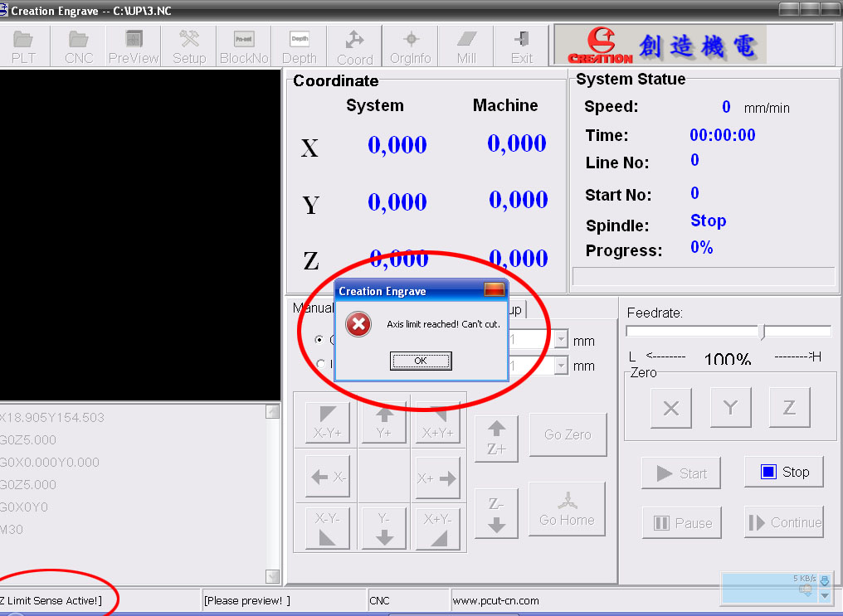Click OK in the axis limit dialog

421,361
